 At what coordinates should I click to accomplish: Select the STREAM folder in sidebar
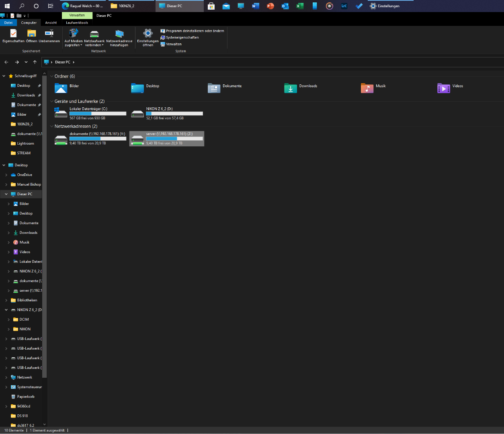click(21, 153)
